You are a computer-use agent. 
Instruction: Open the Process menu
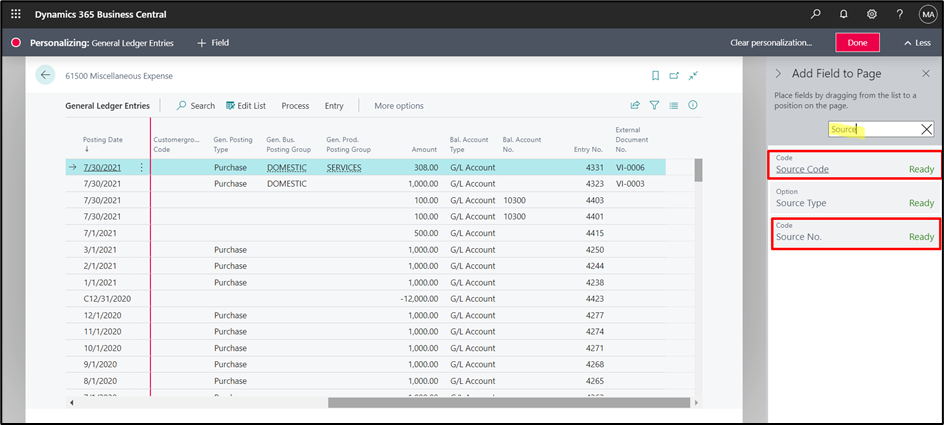pos(295,105)
